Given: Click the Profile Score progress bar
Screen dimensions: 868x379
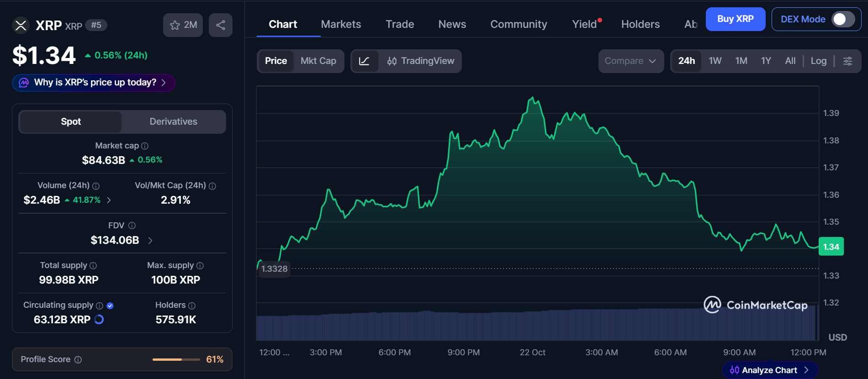Looking at the screenshot, I should pos(176,360).
